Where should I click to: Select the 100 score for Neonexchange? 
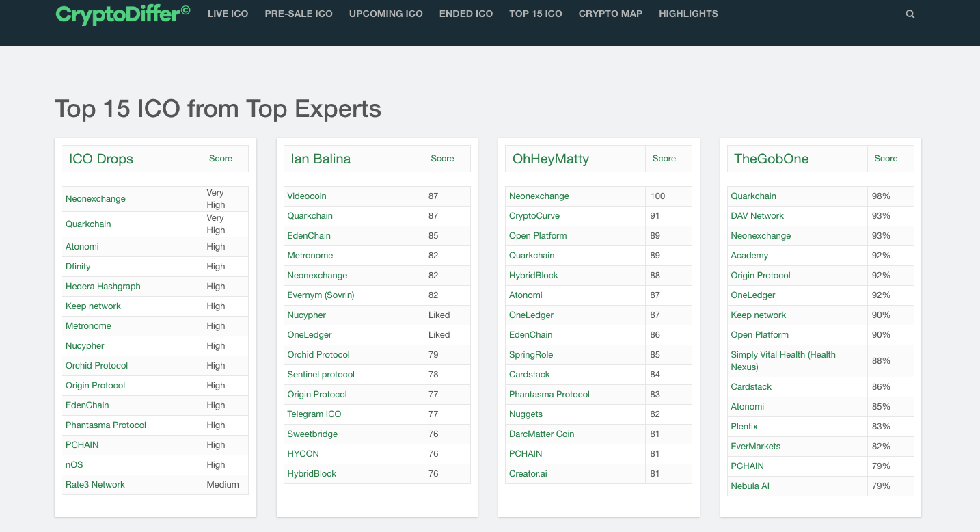[657, 196]
